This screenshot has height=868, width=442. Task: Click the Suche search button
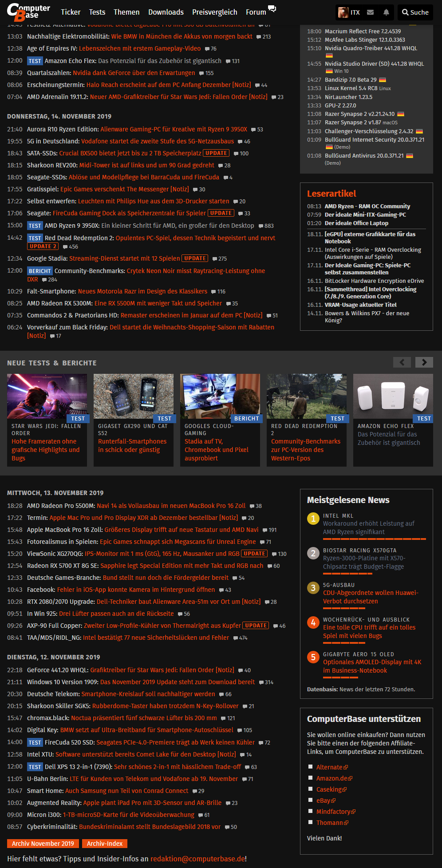[x=415, y=12]
